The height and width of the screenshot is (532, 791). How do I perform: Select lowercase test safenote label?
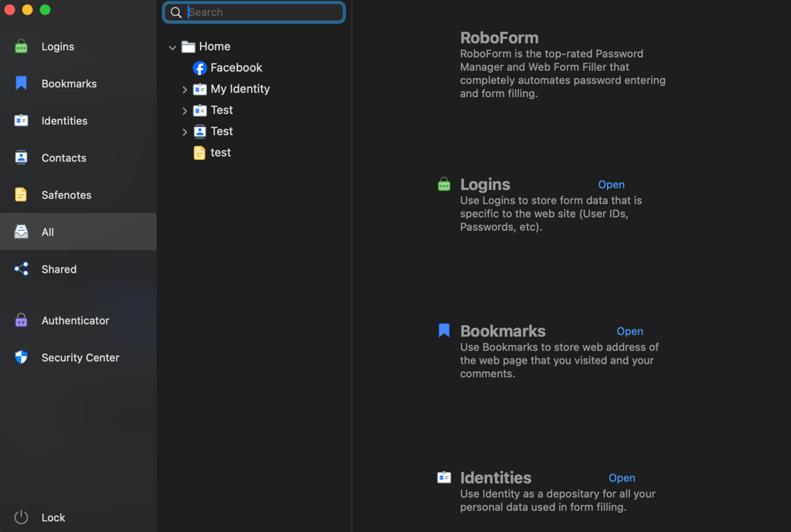[221, 152]
